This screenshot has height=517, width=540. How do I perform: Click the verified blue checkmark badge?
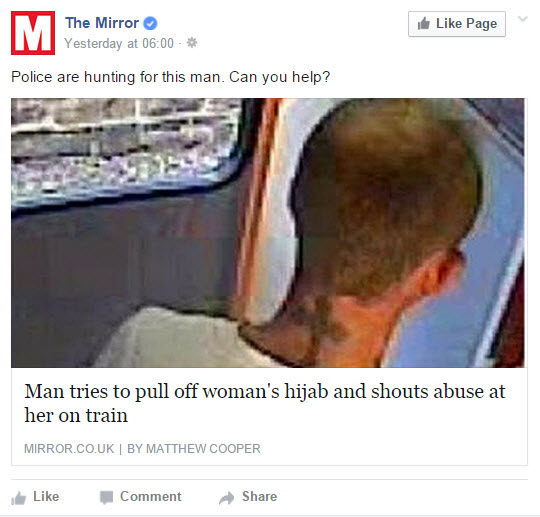(150, 23)
